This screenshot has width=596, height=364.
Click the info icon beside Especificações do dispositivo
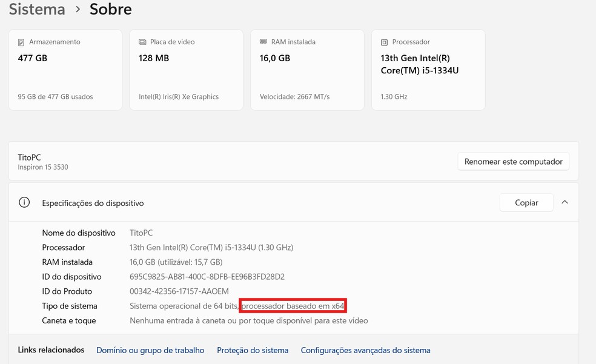point(24,203)
